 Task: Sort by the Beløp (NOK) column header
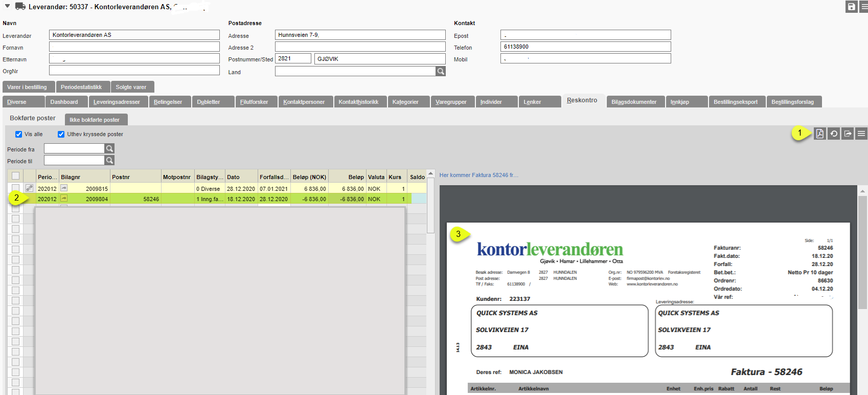click(x=310, y=177)
